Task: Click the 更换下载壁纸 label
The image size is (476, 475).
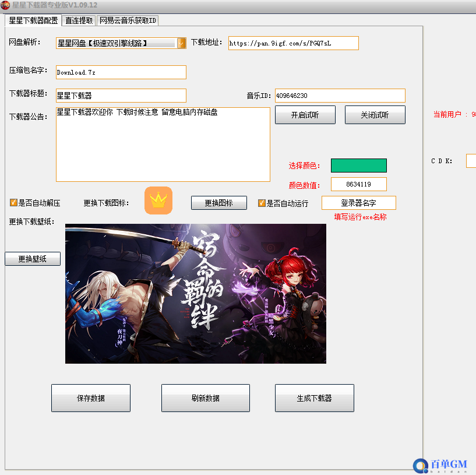Action: click(x=31, y=221)
